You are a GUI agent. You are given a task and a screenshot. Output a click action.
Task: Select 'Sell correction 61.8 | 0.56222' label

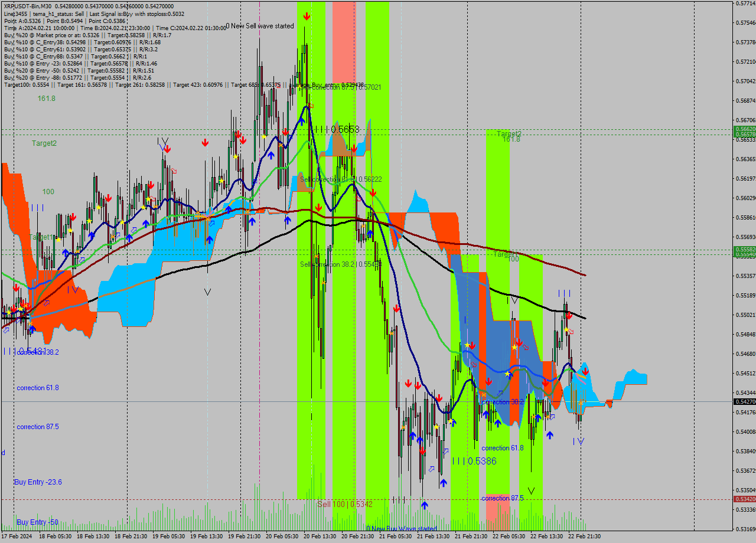[341, 179]
